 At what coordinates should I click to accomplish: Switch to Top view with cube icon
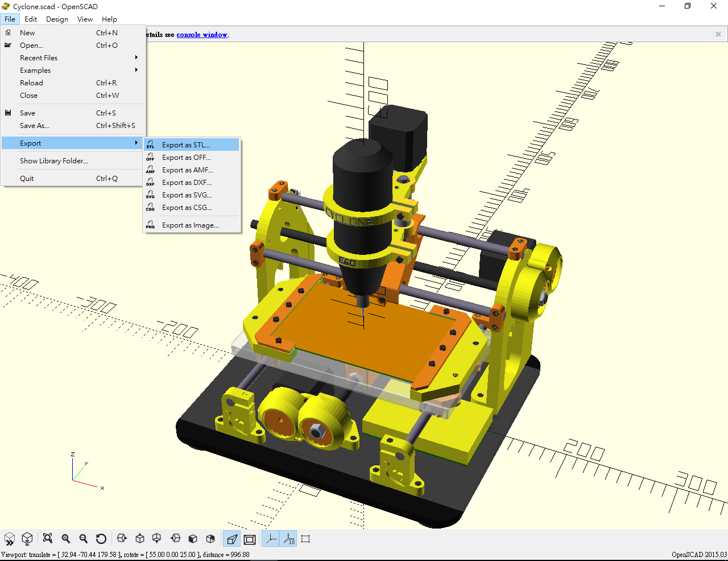[140, 539]
